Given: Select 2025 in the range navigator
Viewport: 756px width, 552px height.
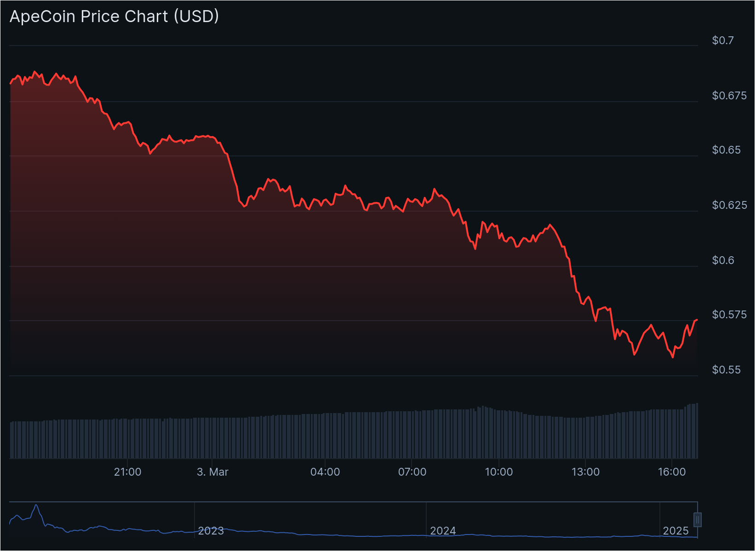Looking at the screenshot, I should tap(676, 531).
